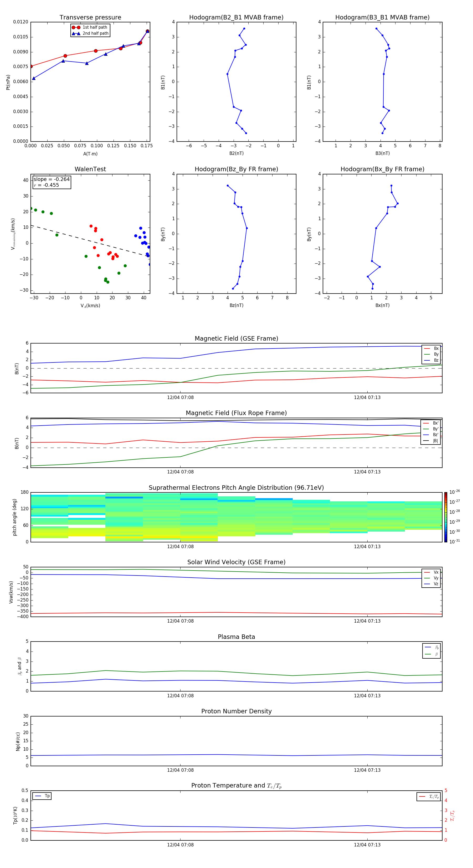Select the "1st half path" legend entry
473x868 pixels.
coord(90,27)
